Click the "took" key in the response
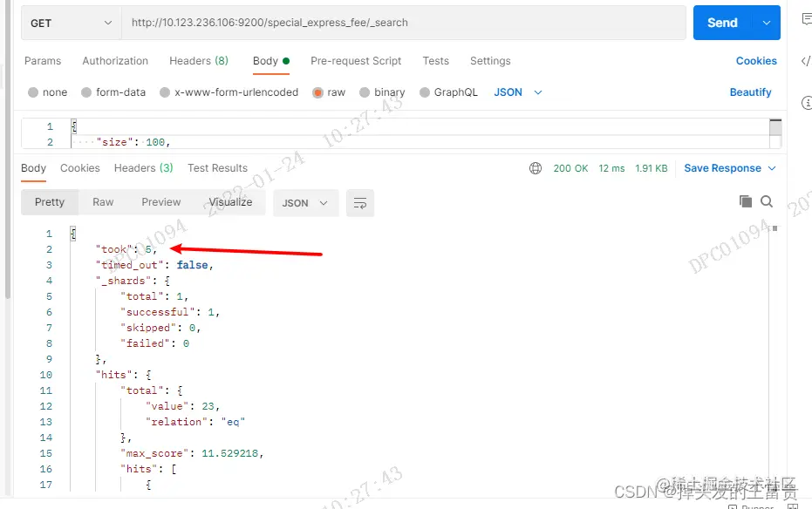The image size is (812, 509). point(114,249)
